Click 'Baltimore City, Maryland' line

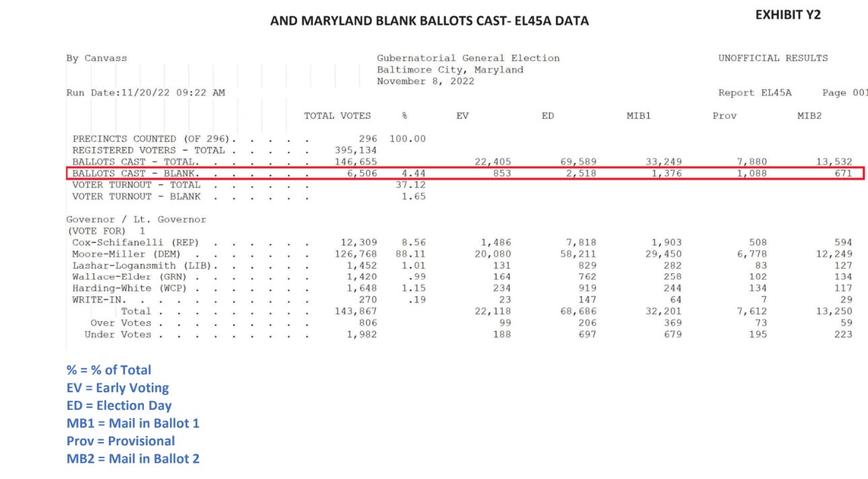pyautogui.click(x=450, y=70)
